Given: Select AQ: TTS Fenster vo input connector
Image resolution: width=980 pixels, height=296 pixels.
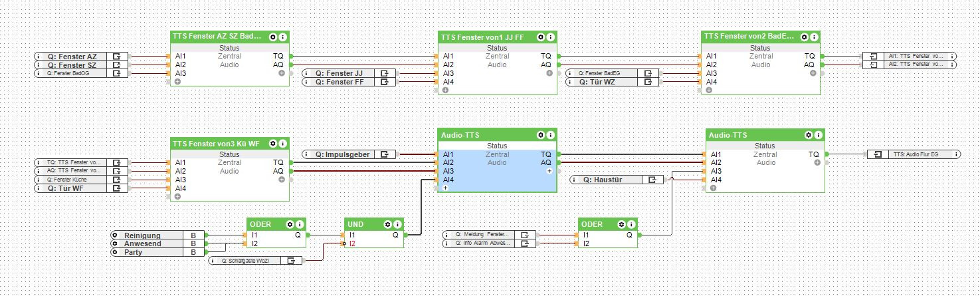Looking at the screenshot, I should tap(81, 171).
